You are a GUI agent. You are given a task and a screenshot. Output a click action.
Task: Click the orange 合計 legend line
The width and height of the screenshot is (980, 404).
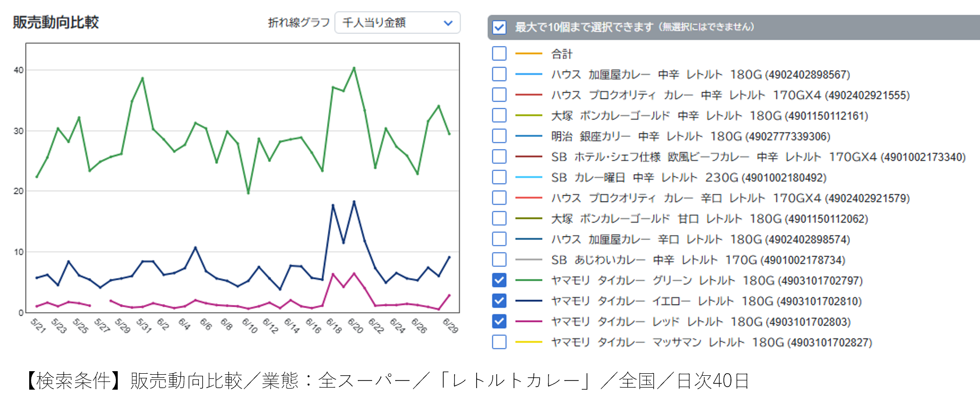point(528,53)
